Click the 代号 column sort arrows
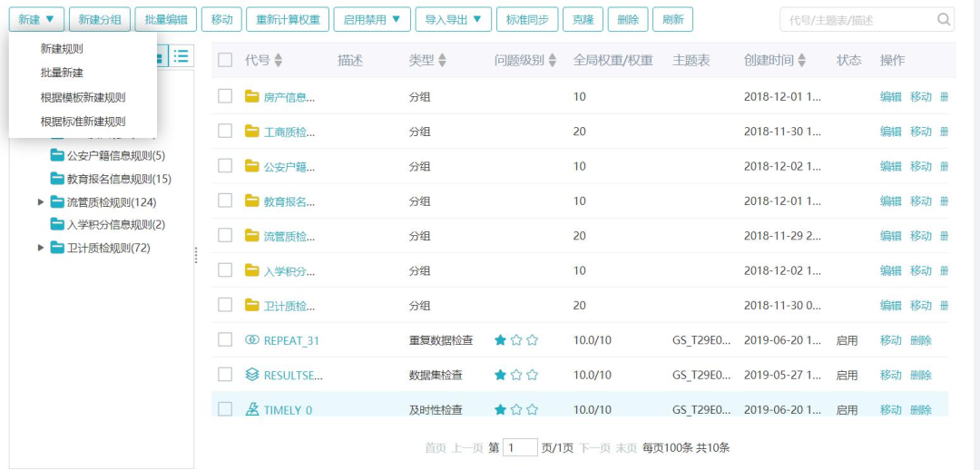Viewport: 980px width, 470px height. tap(279, 61)
